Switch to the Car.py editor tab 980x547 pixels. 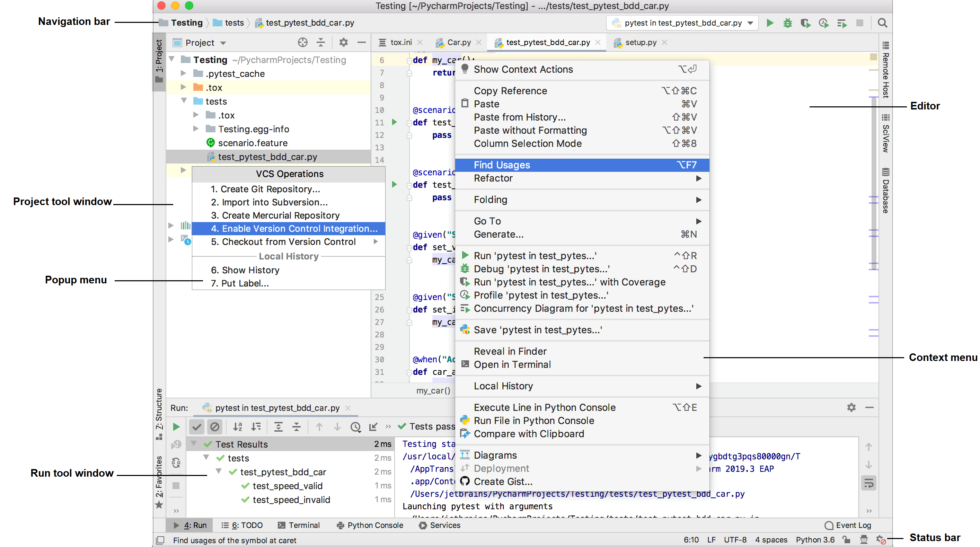pos(458,42)
